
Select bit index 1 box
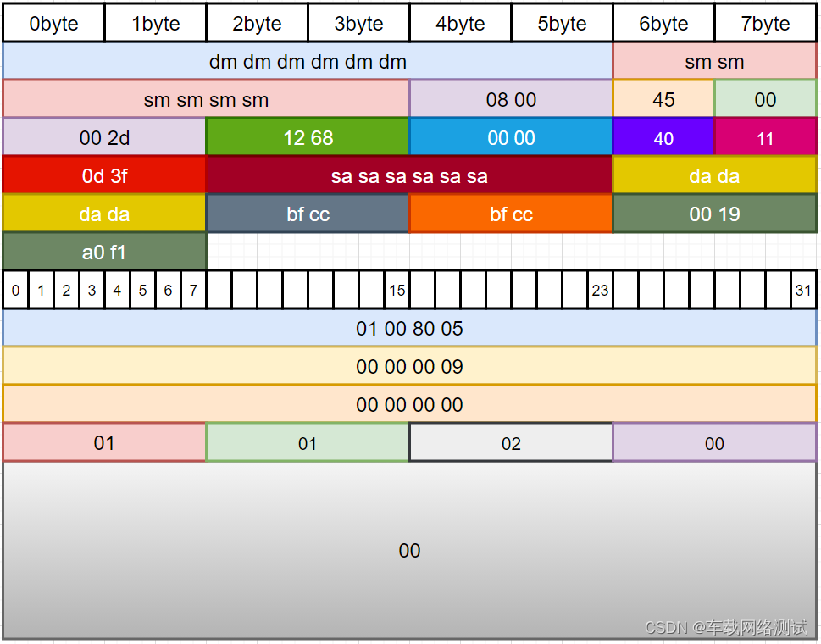(41, 290)
